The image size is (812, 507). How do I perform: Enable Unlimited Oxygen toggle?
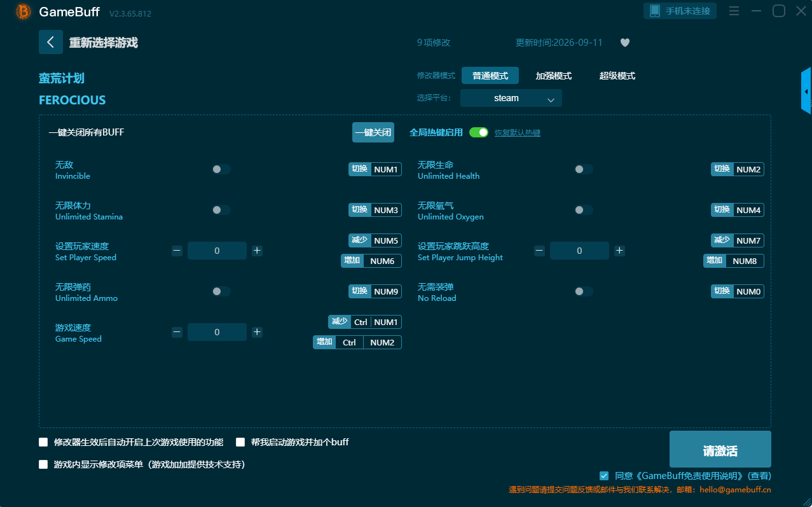[584, 210]
